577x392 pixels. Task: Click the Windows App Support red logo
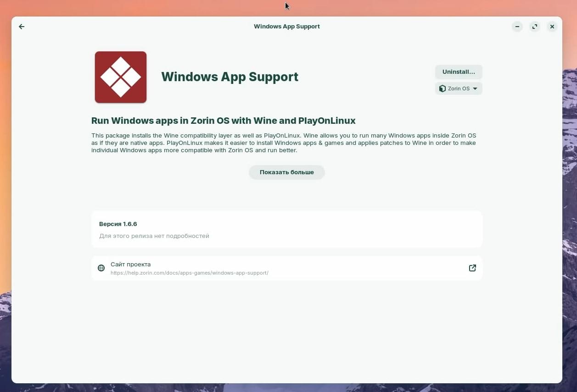point(121,77)
